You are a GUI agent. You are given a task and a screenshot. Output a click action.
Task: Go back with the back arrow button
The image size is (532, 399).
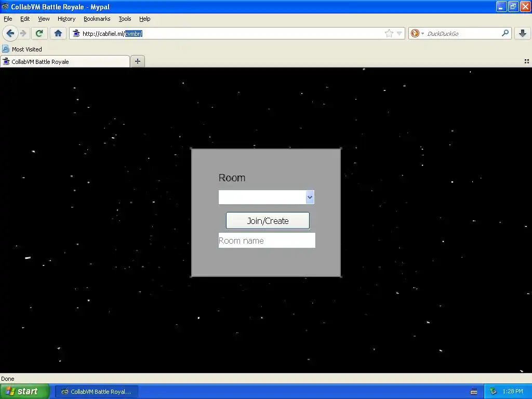pyautogui.click(x=10, y=33)
